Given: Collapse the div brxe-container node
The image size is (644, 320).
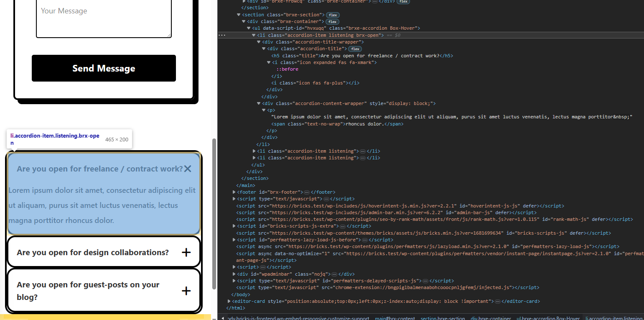Looking at the screenshot, I should pyautogui.click(x=244, y=21).
